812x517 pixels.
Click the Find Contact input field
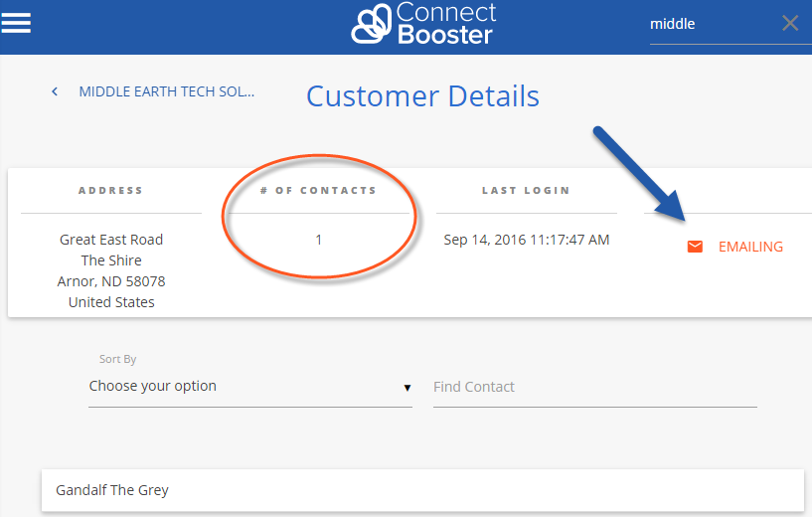pyautogui.click(x=595, y=387)
